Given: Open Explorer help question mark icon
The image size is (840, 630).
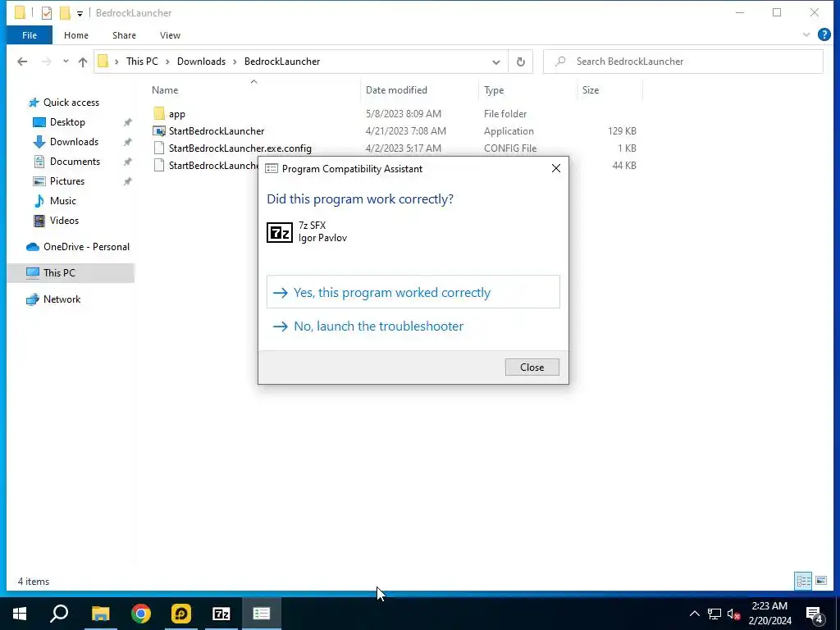Looking at the screenshot, I should 824,34.
